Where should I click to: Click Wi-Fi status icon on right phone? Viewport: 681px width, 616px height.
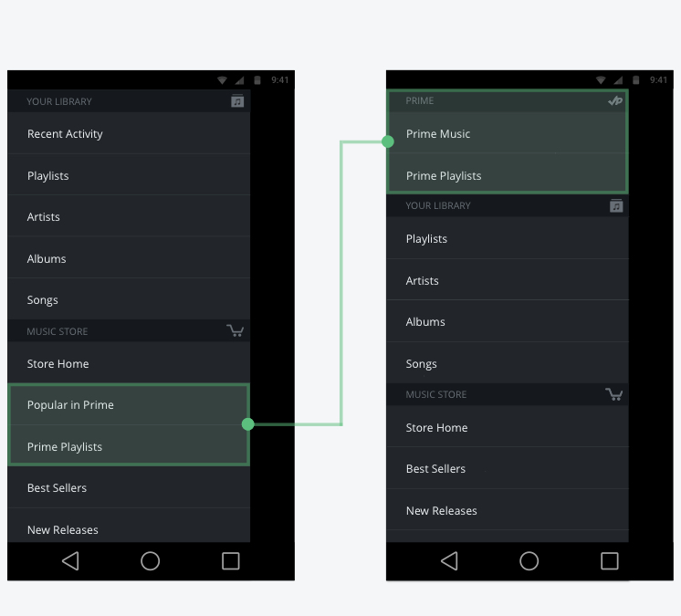pyautogui.click(x=601, y=80)
